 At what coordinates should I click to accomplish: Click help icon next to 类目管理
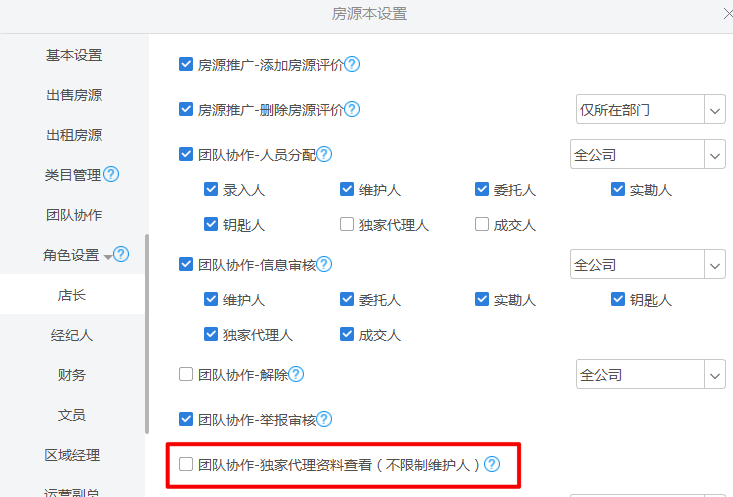[111, 174]
